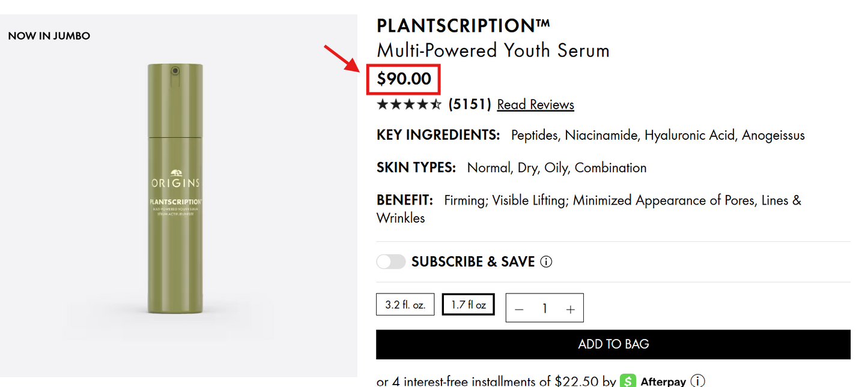Click the Multi-Powered Youth Serum title
The width and height of the screenshot is (868, 387).
493,50
